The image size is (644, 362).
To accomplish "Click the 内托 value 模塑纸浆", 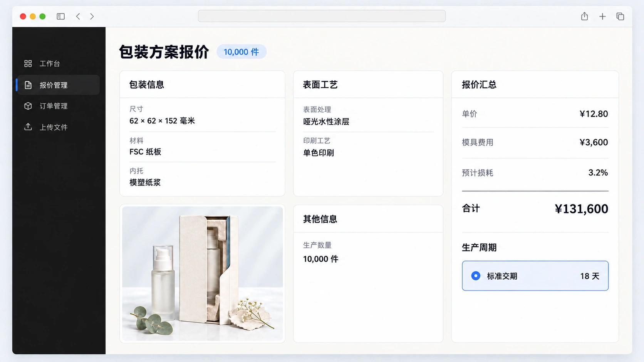I will [x=145, y=182].
